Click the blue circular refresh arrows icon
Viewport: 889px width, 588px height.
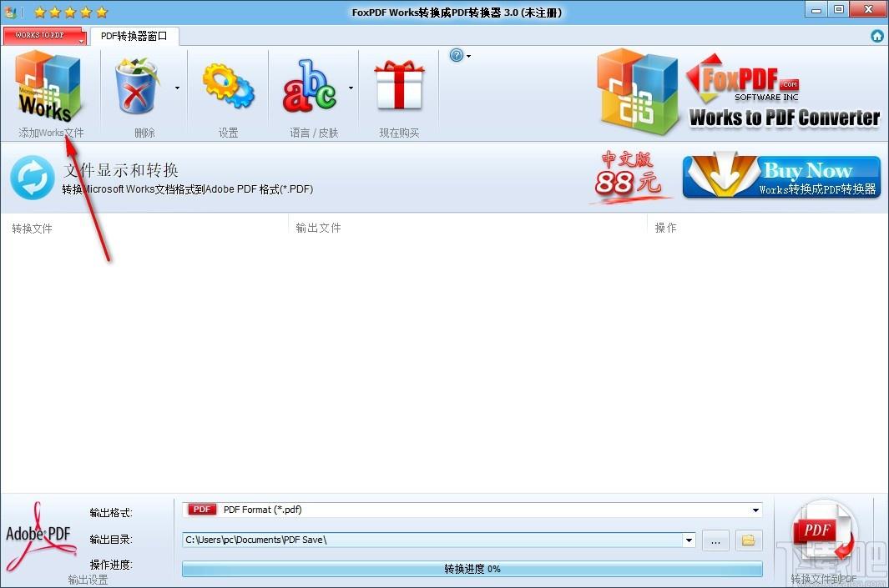[x=33, y=178]
